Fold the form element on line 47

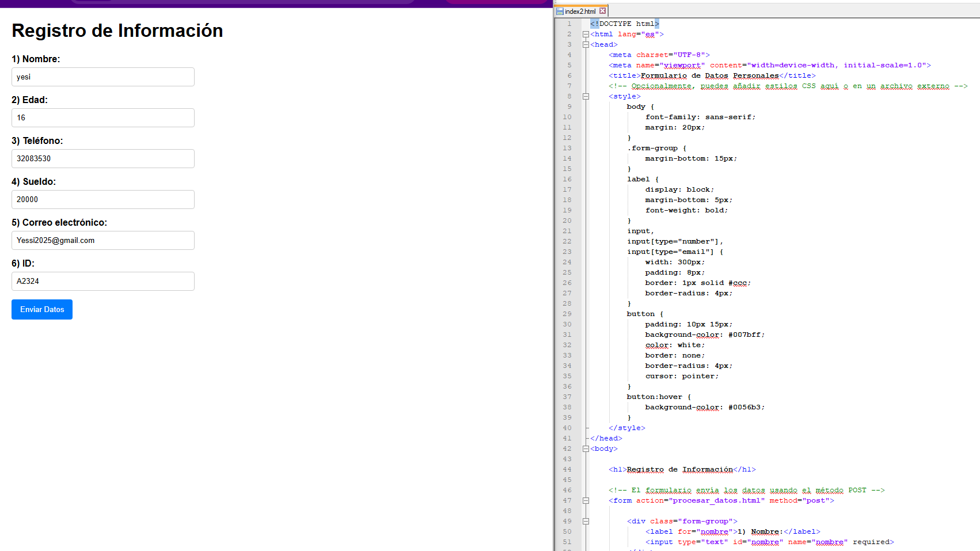tap(586, 501)
